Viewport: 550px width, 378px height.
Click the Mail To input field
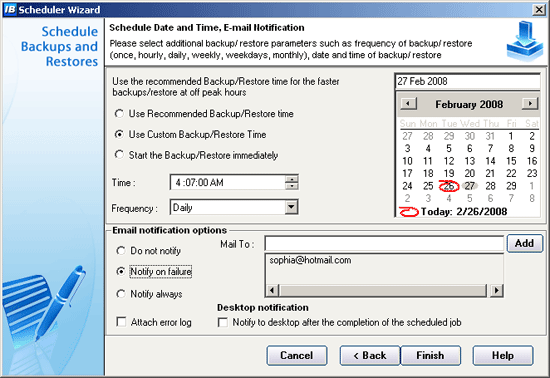click(x=384, y=243)
